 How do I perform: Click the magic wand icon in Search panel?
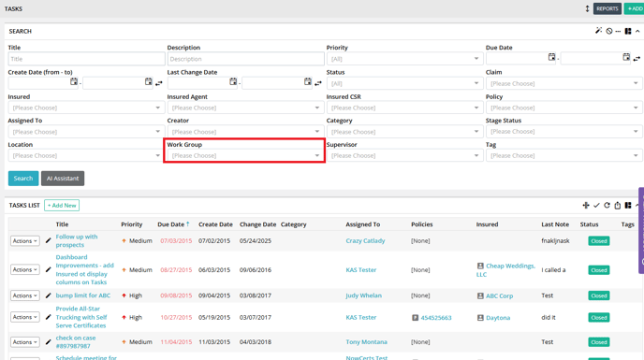(598, 31)
